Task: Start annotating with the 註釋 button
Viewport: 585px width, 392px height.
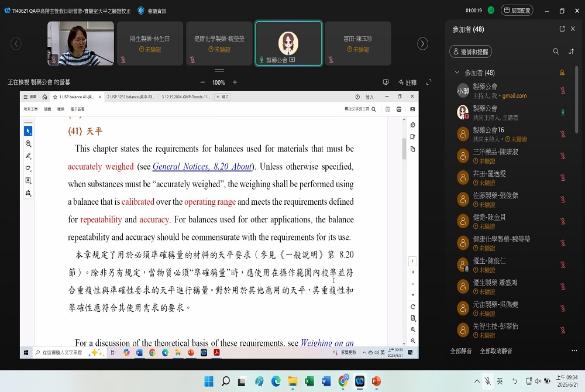Action: [407, 82]
